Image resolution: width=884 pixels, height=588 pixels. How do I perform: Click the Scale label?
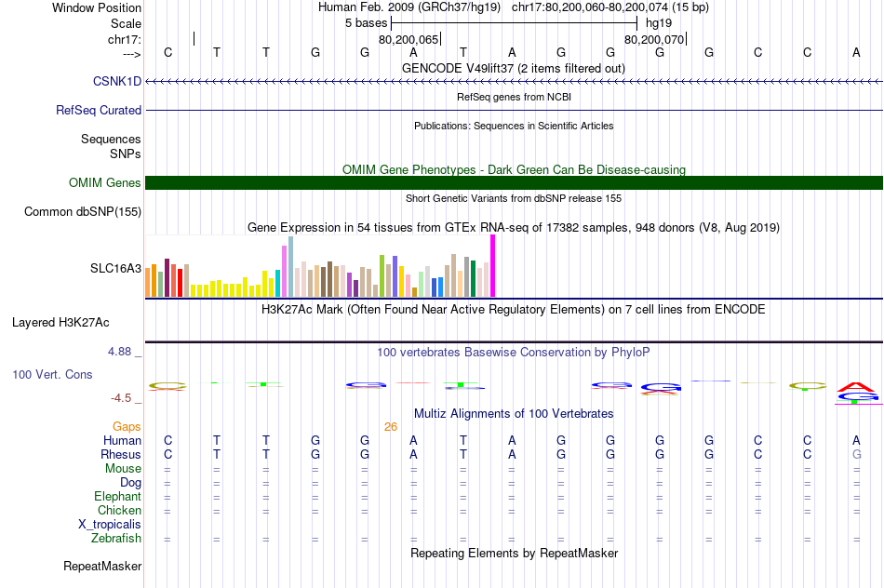tap(127, 23)
